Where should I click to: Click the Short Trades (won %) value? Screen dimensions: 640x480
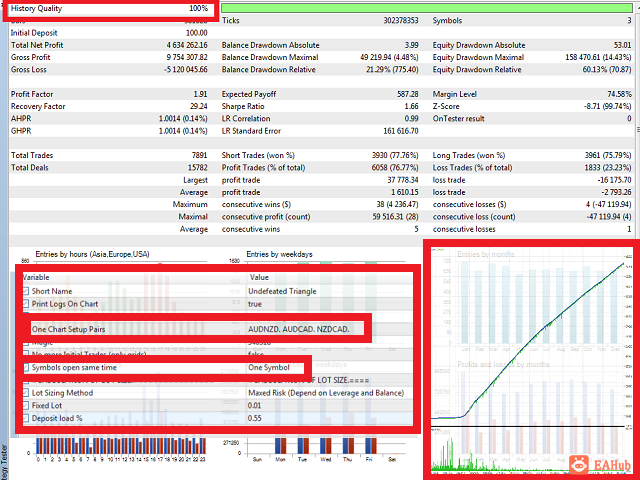[x=395, y=155]
